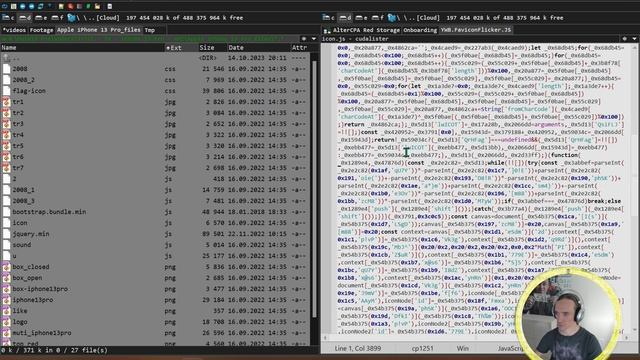Select the parent directory '..' row
The image size is (640, 360).
(155, 58)
